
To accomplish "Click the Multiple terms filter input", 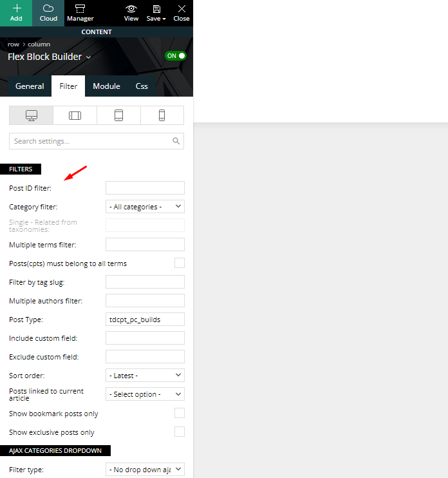I will (x=145, y=245).
